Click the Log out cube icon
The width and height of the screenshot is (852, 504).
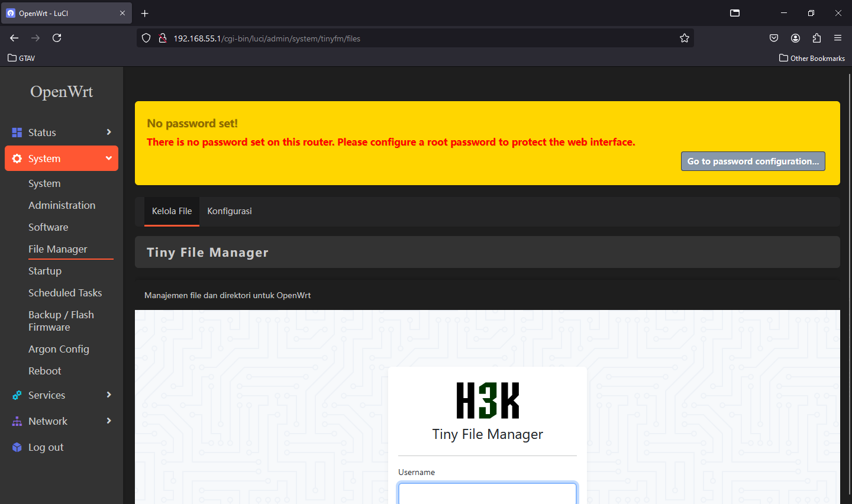point(17,447)
